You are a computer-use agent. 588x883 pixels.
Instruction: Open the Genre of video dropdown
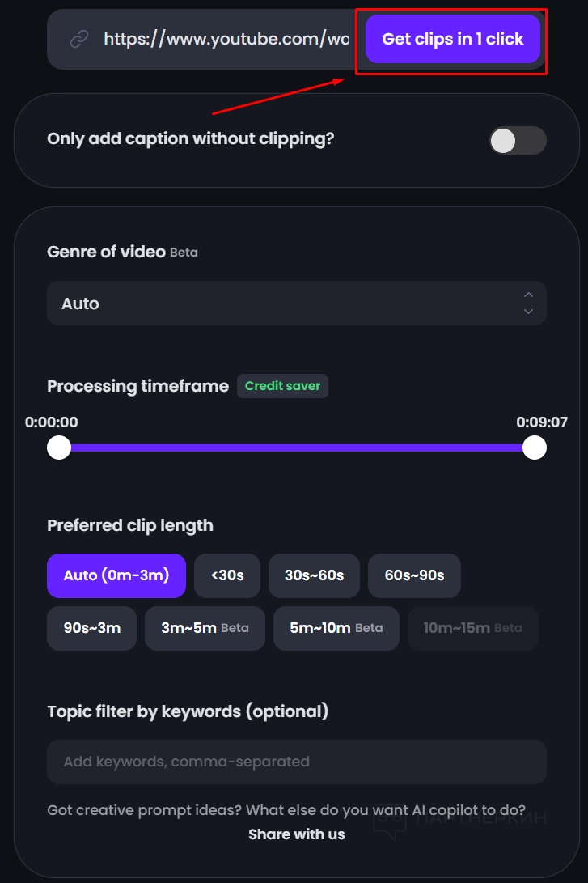[296, 304]
